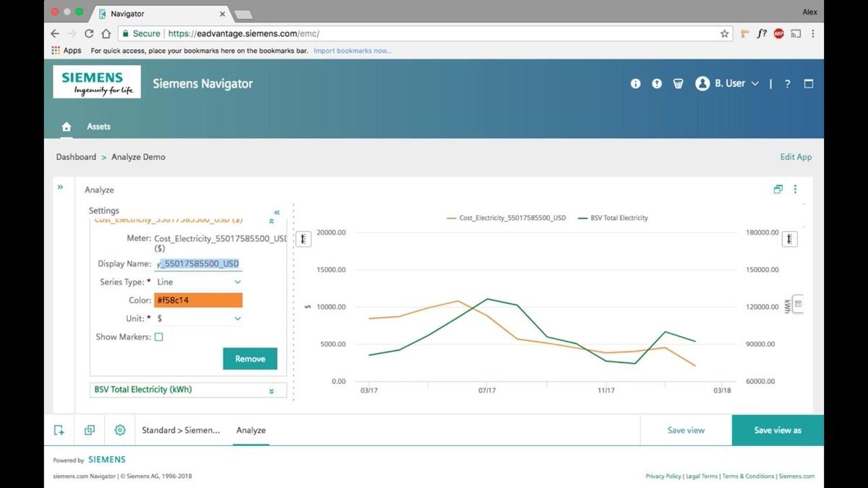Open Chrome three-dot menu
Image resolution: width=868 pixels, height=488 pixels.
tap(813, 33)
